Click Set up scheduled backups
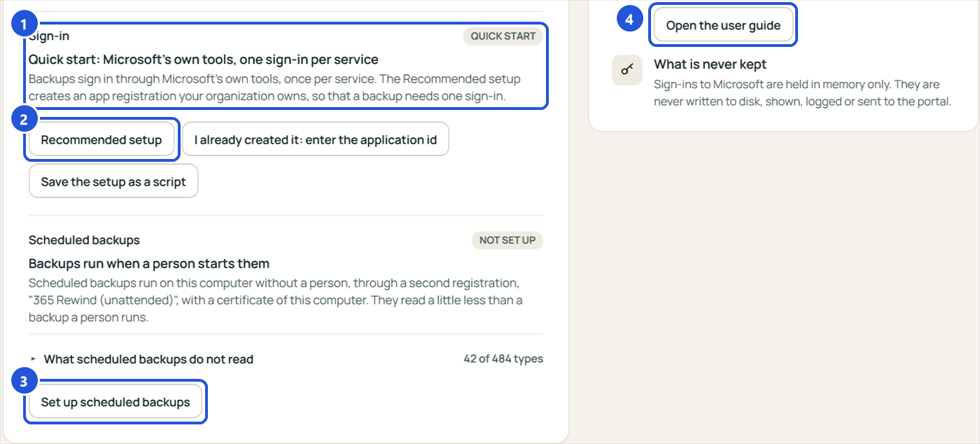Screen dimensions: 980x444 pyautogui.click(x=115, y=402)
